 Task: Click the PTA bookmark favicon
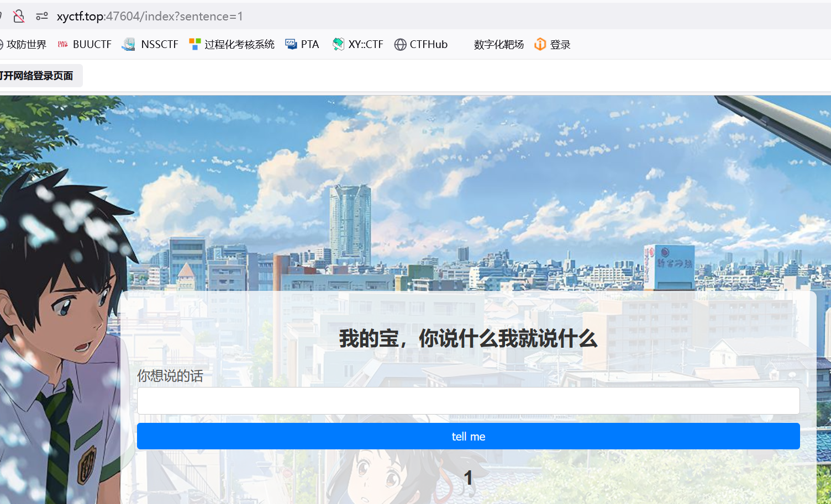tap(291, 44)
